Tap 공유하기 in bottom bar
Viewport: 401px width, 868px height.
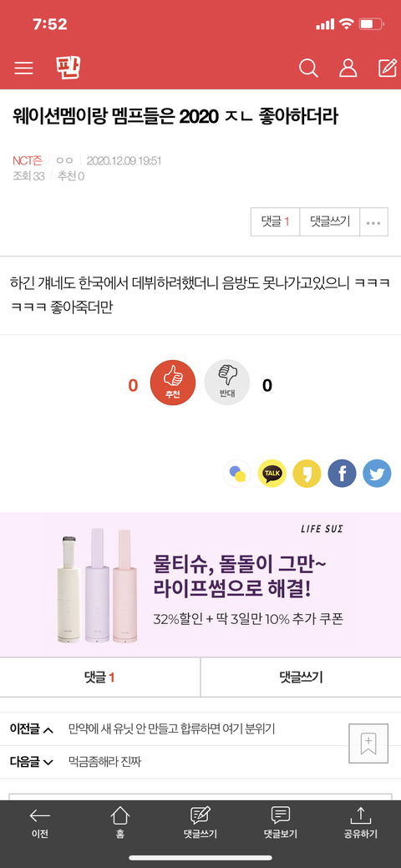click(x=361, y=825)
